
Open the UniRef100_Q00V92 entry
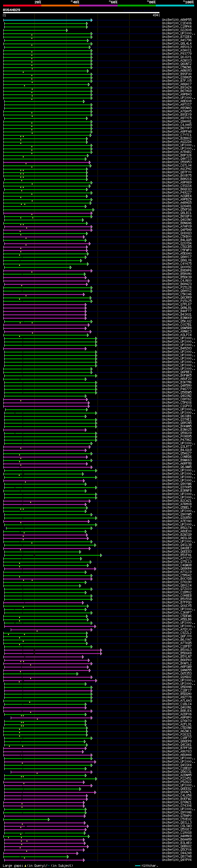(x=177, y=267)
